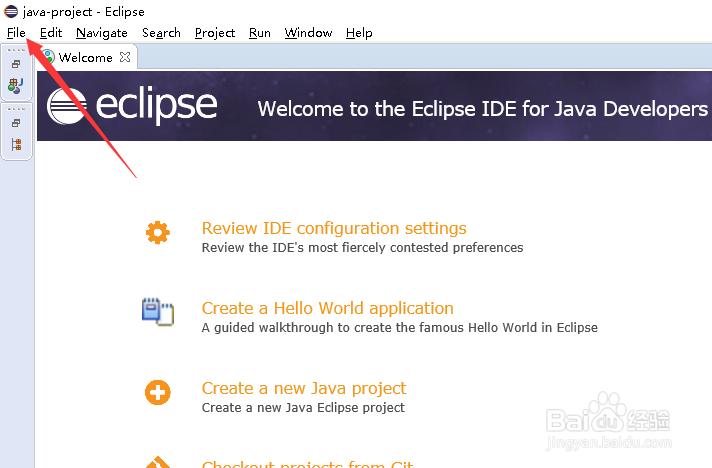Open the Navigate menu
Image resolution: width=712 pixels, height=468 pixels.
[102, 33]
